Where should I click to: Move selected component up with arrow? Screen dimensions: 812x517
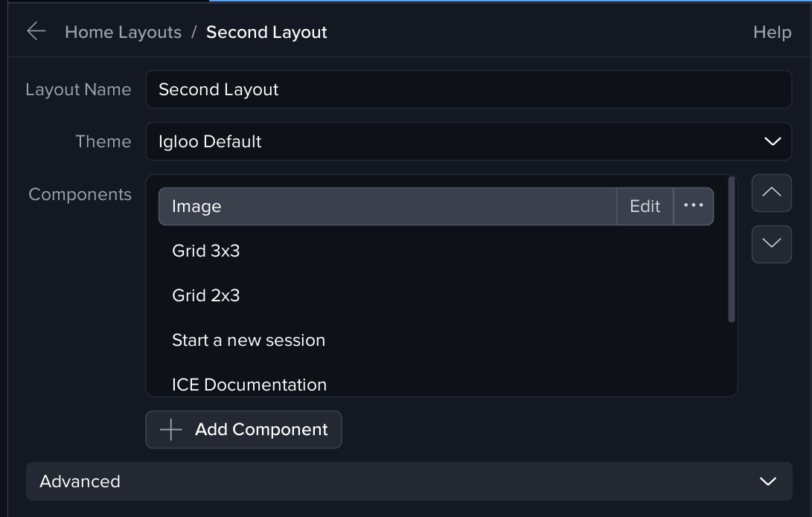click(x=772, y=193)
